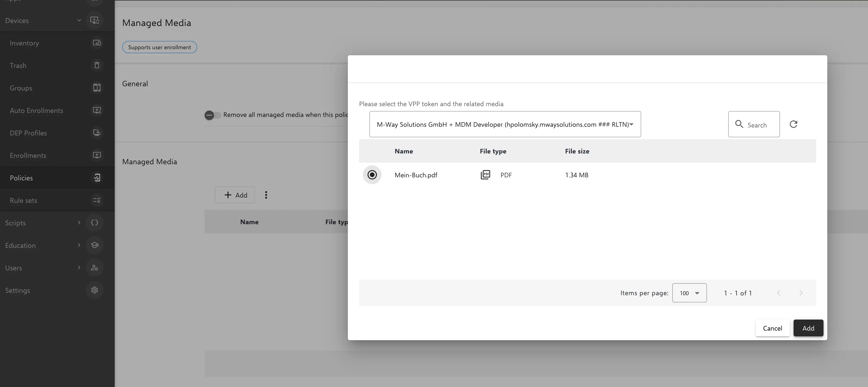
Task: Collapse the Devices sidebar section
Action: [x=79, y=20]
